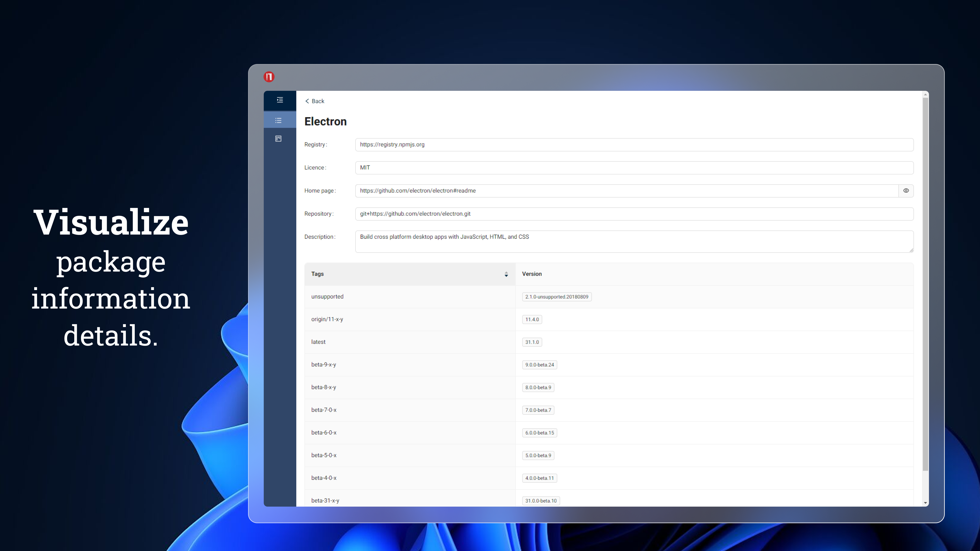Click the scrollbar's down arrow
Screen dimensions: 980x551
(x=926, y=503)
